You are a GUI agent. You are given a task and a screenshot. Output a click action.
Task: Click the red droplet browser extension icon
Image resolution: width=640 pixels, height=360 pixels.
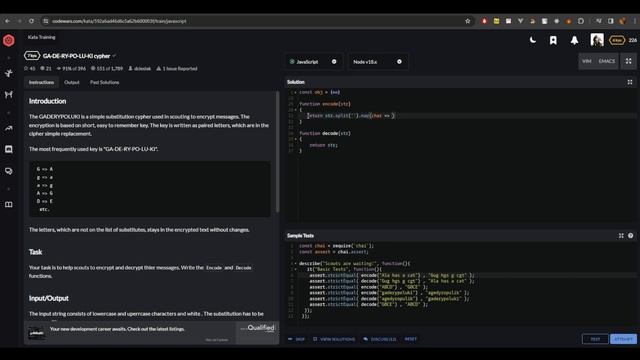click(484, 21)
